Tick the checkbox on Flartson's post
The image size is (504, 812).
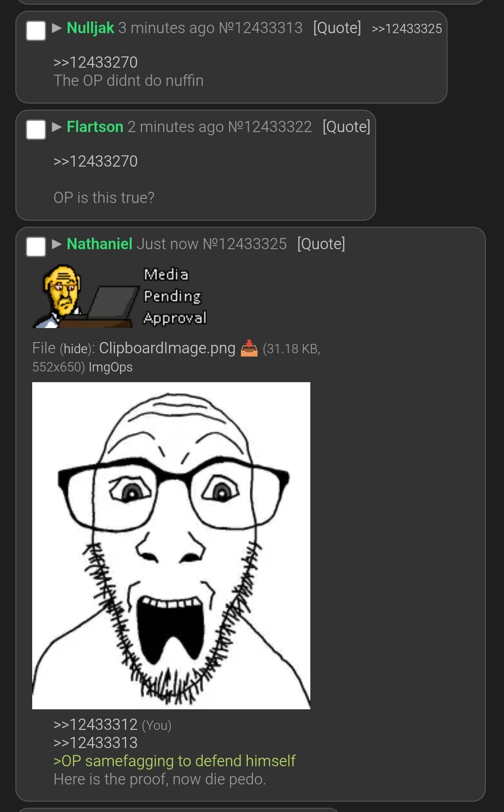coord(36,129)
